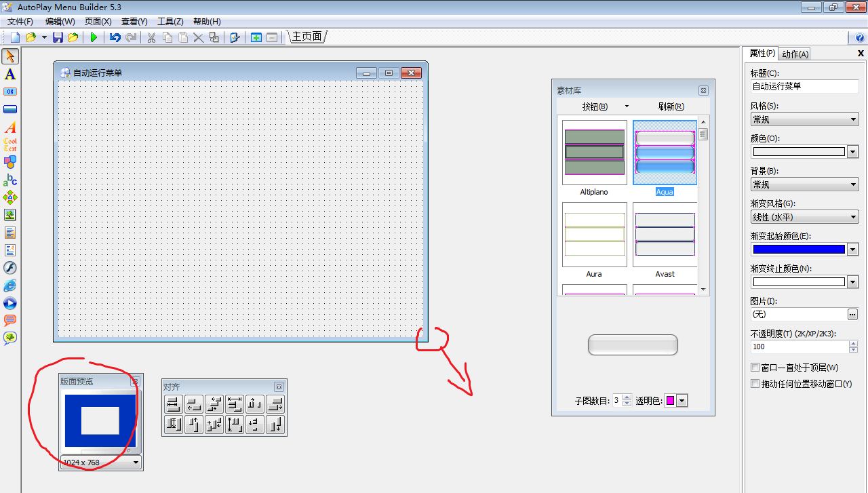This screenshot has width=868, height=493.
Task: Select the orange speech bubble tool
Action: (10, 321)
